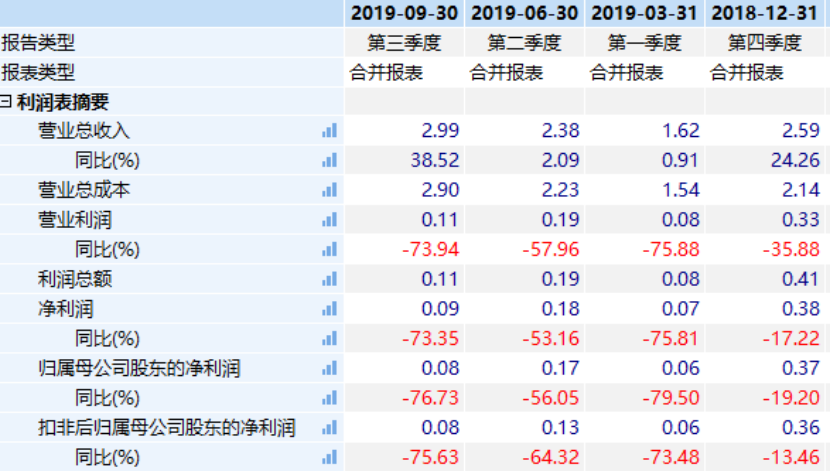Click the -35.88 value
Screen dimensions: 831x471
pyautogui.click(x=791, y=249)
